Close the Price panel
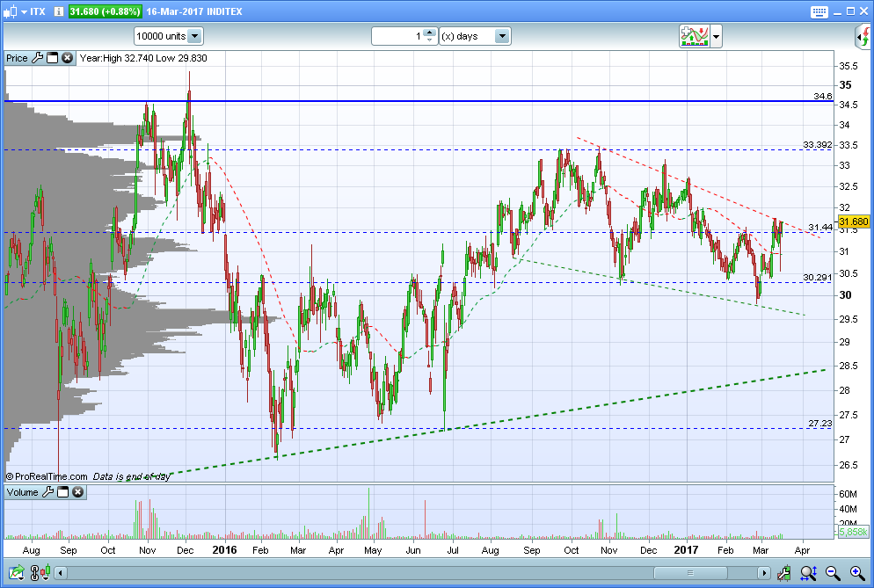The width and height of the screenshot is (874, 588). tap(68, 58)
